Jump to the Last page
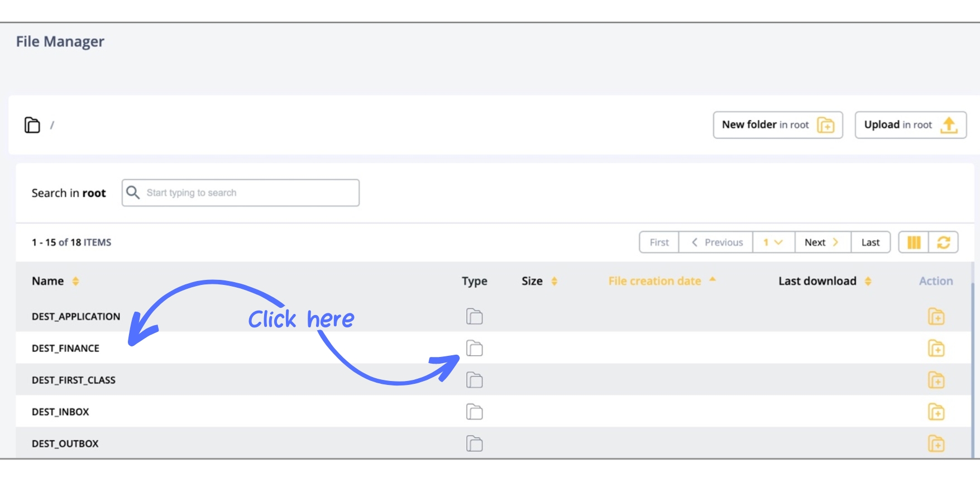 tap(870, 242)
